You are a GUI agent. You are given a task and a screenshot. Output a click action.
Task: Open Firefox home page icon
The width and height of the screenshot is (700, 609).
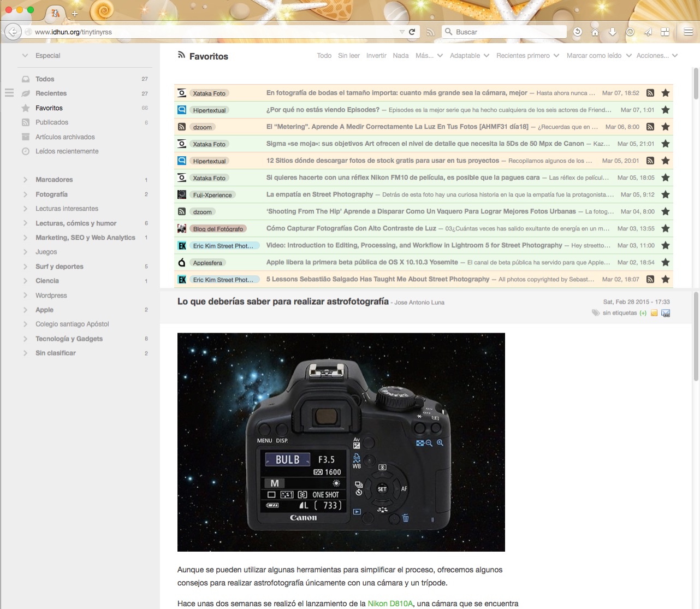coord(595,32)
